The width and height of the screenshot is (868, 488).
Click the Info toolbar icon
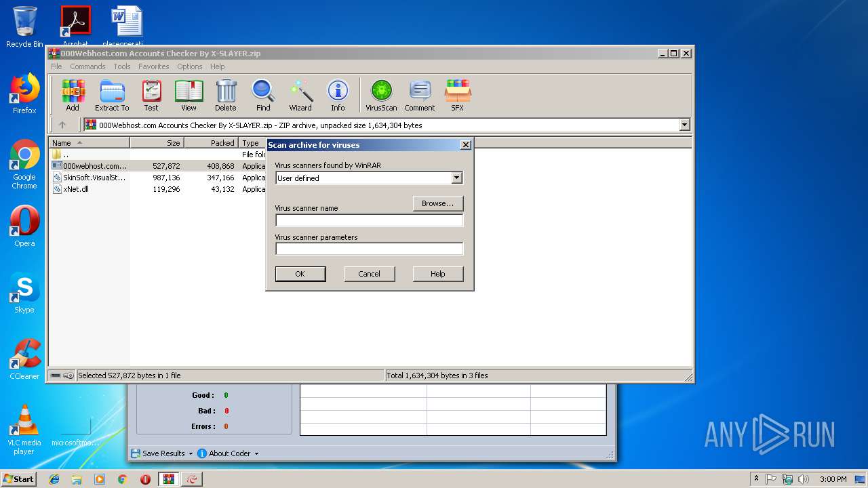pos(338,95)
